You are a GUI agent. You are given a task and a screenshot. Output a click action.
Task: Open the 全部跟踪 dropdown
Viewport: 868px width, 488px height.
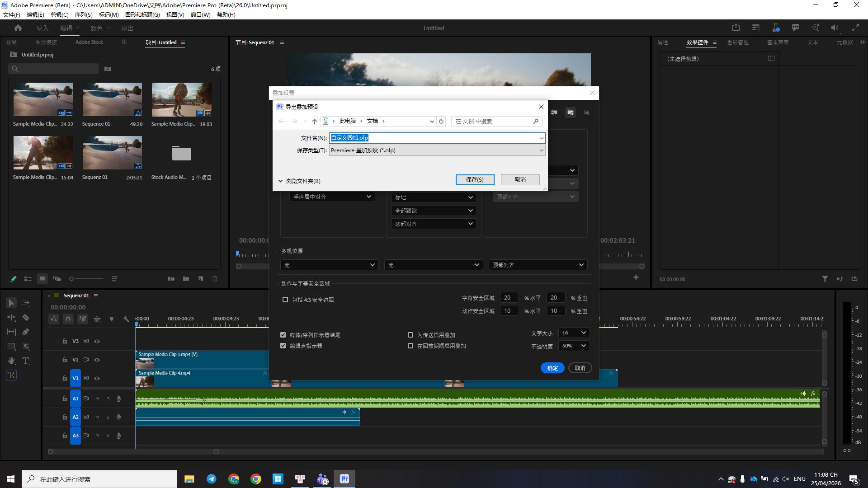(x=434, y=211)
